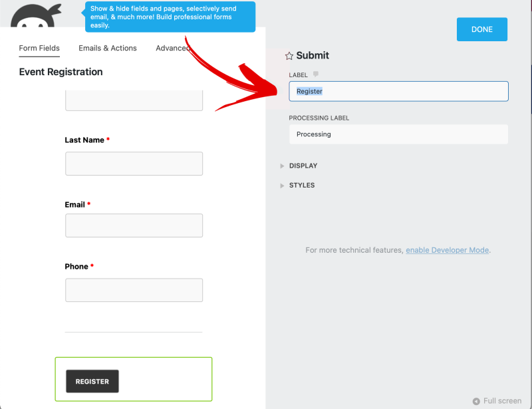Click the PROCESSING LABEL field
Viewport: 532px width, 409px height.
pyautogui.click(x=398, y=134)
